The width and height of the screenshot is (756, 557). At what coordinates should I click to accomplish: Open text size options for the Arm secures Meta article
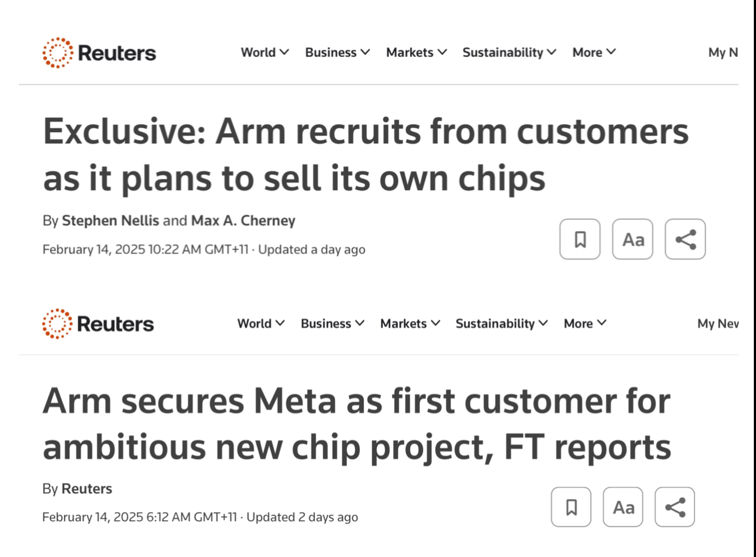coord(623,507)
